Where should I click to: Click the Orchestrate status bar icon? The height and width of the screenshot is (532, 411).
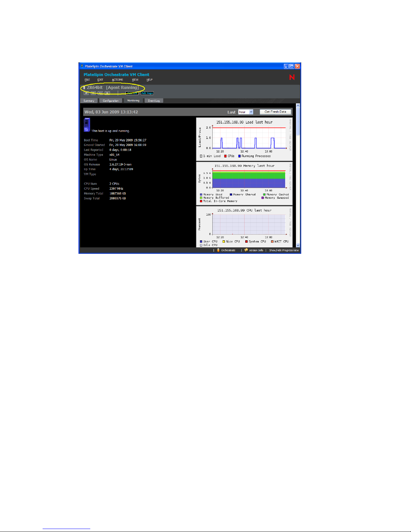tap(218, 250)
